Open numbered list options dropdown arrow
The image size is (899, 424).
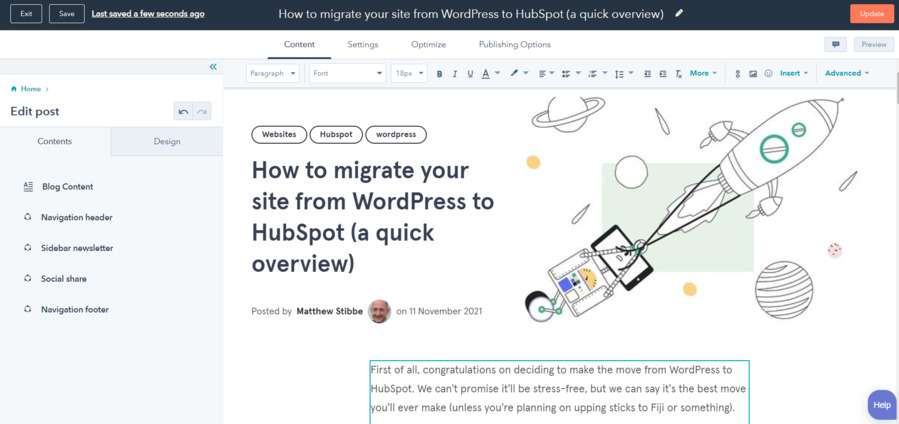click(x=605, y=73)
